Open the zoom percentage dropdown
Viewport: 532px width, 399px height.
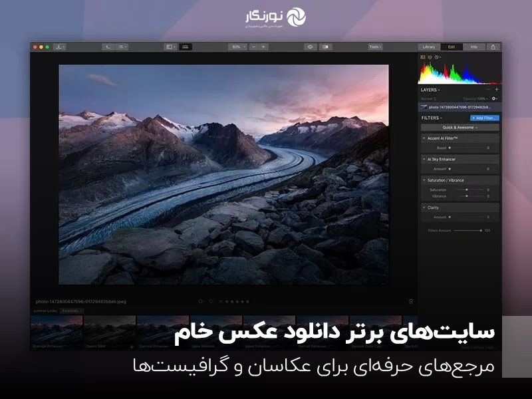[x=237, y=47]
